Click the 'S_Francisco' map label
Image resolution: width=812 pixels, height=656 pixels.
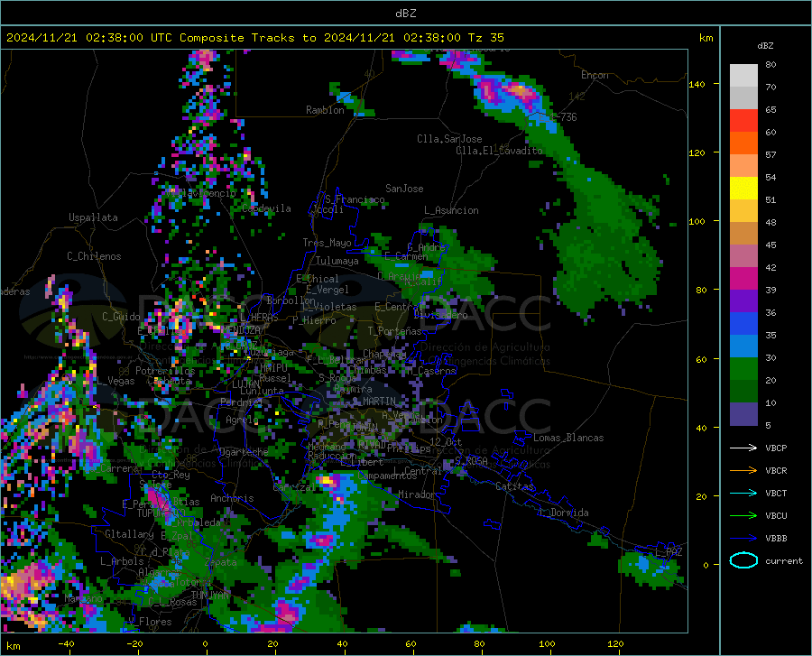pos(355,199)
